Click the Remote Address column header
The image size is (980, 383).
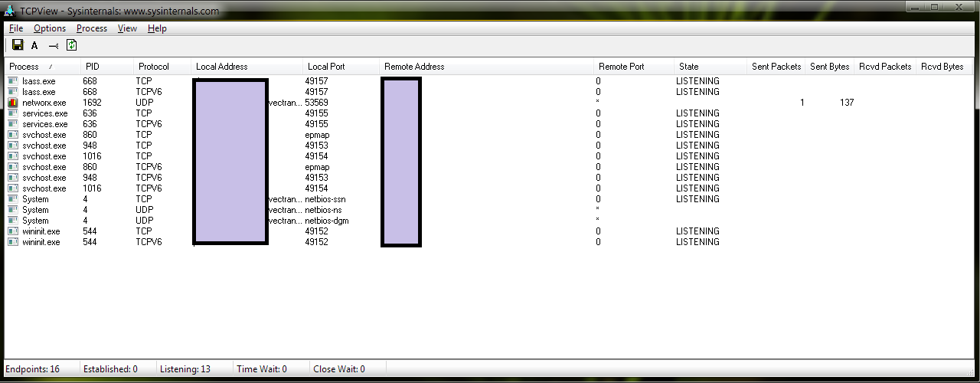[x=414, y=67]
